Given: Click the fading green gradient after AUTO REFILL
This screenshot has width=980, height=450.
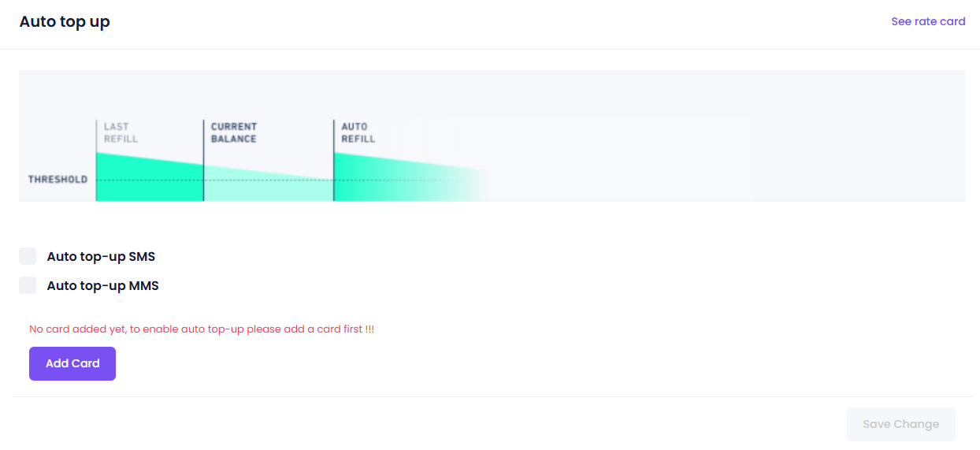Looking at the screenshot, I should (410, 181).
